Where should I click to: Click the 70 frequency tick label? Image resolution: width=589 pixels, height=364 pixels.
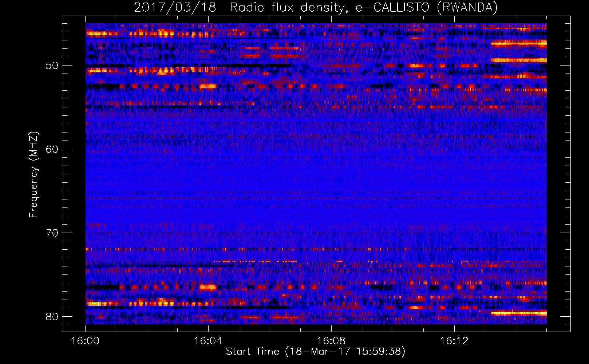(x=52, y=233)
